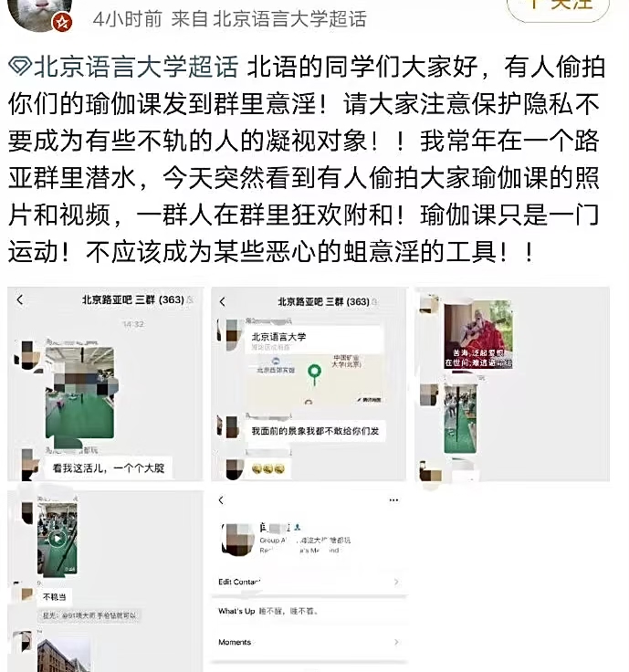
Task: Open third screenshot with monk image
Action: (512, 384)
